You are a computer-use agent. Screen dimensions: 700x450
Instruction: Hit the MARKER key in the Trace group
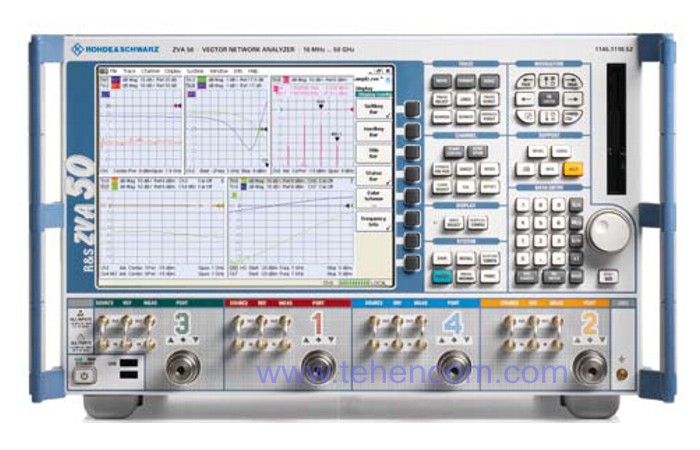(441, 117)
